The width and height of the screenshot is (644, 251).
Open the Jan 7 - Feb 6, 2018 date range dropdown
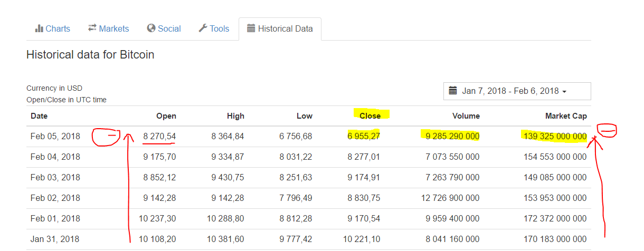517,91
